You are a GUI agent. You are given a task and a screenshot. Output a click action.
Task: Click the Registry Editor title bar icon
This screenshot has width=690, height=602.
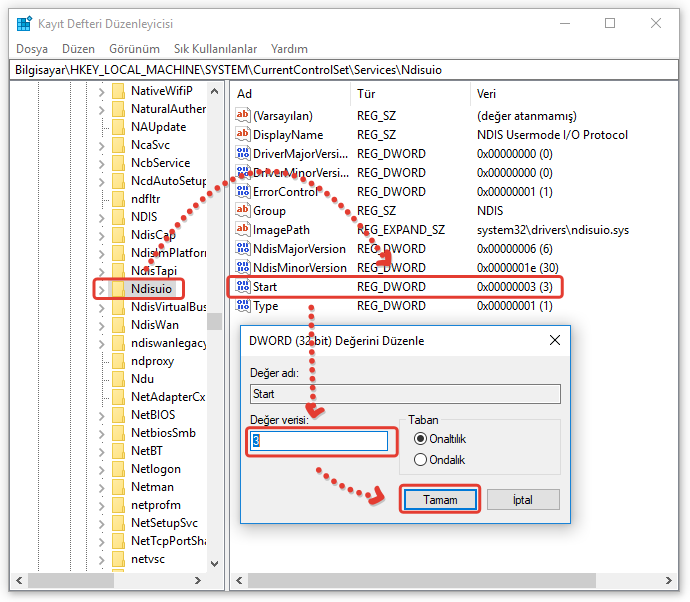click(x=24, y=22)
